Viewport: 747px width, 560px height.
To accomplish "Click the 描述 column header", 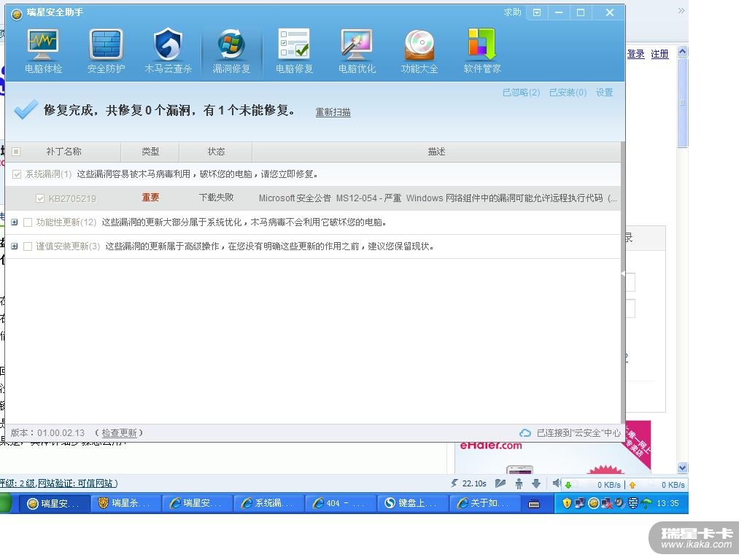I will [436, 152].
